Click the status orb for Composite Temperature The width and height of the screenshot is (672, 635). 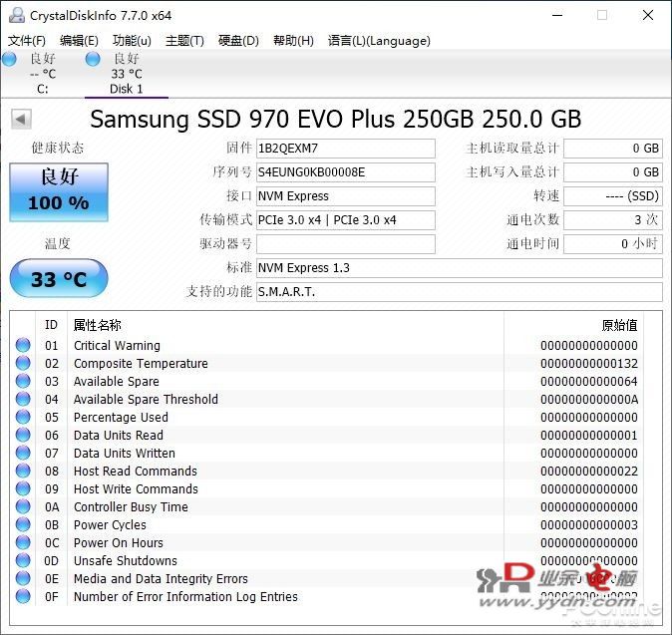(23, 363)
